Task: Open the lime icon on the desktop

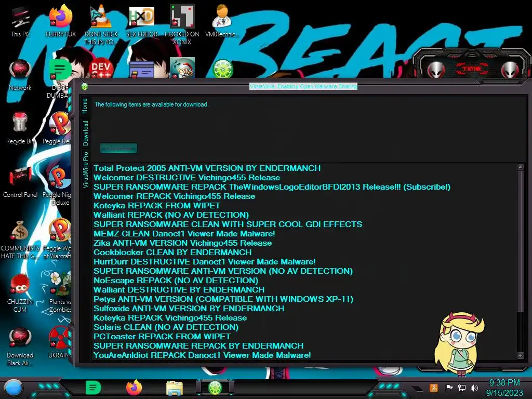Action: [x=222, y=69]
